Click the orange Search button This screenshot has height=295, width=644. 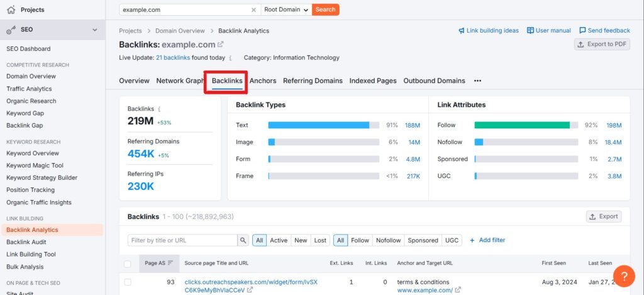(x=325, y=9)
